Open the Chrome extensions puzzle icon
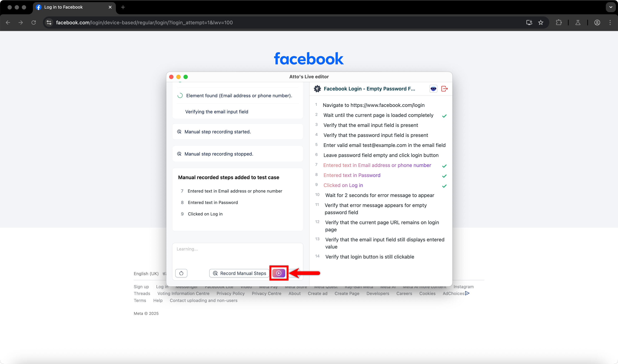 click(x=559, y=23)
